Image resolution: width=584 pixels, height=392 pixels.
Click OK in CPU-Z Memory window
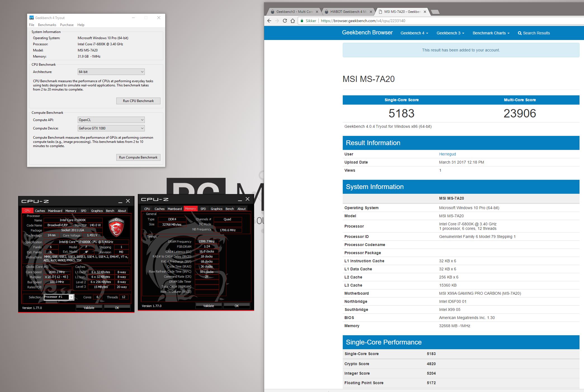tap(237, 306)
